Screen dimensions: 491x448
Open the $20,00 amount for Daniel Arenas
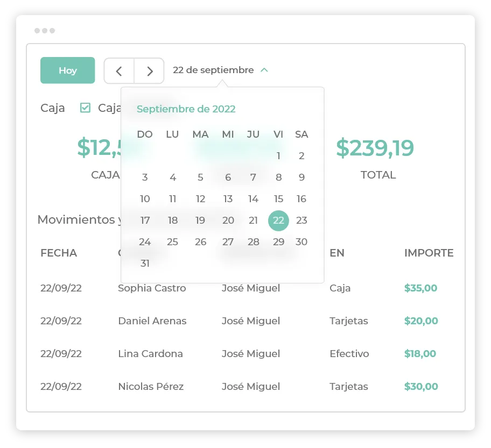(x=421, y=321)
